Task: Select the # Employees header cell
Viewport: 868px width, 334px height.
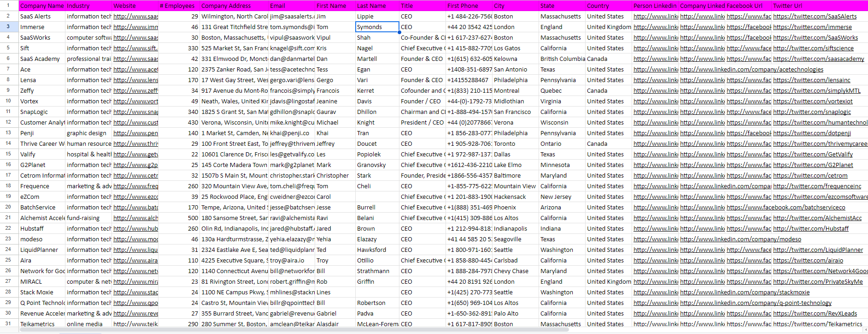Action: click(x=179, y=6)
